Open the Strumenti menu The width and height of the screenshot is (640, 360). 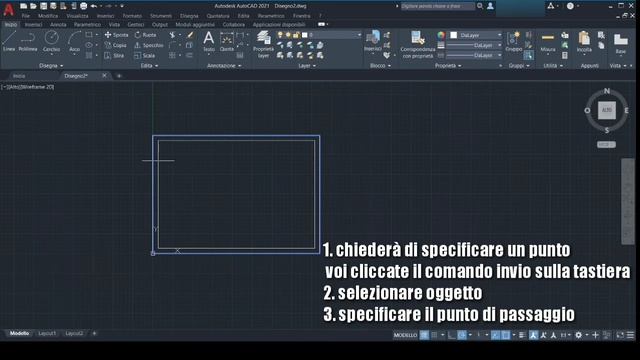point(161,16)
